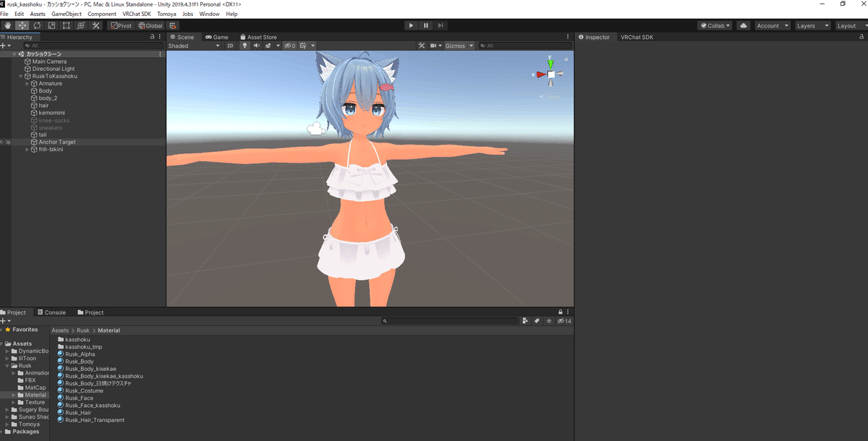Screen dimensions: 868x441
Task: Select the combined Transform tool
Action: (81, 25)
